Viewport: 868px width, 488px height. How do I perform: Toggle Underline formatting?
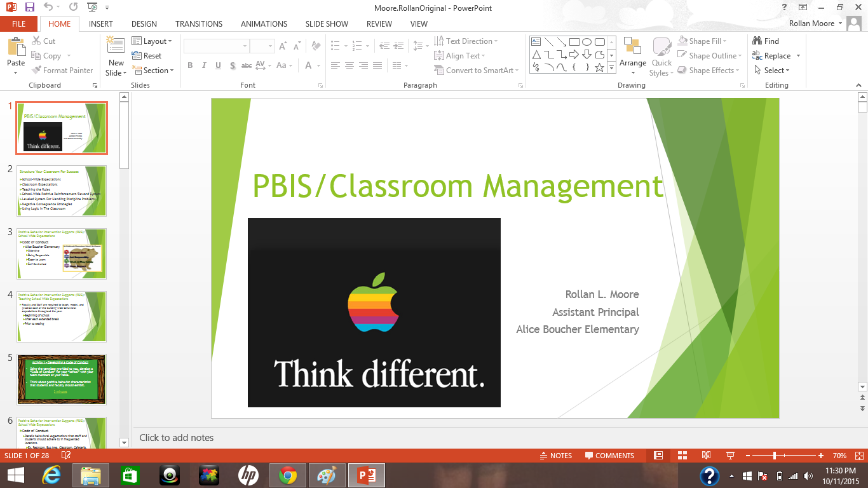(218, 65)
